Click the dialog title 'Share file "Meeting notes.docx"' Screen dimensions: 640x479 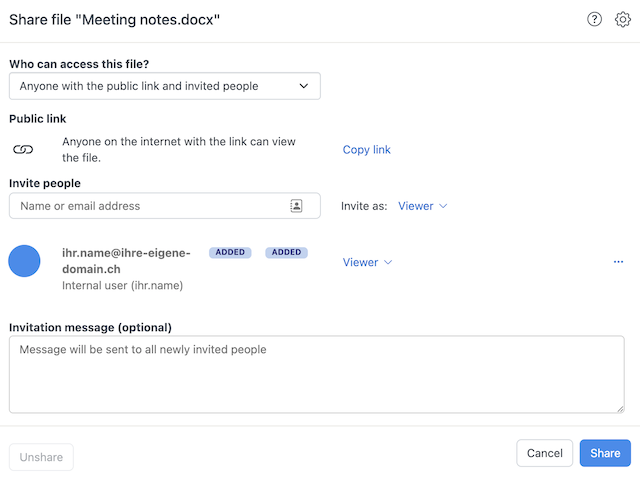point(115,20)
